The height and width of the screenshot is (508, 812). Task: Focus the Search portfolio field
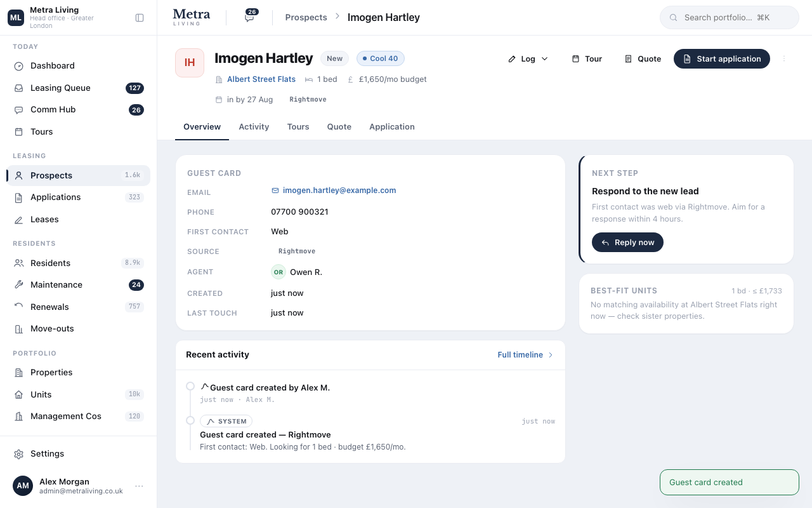[730, 18]
